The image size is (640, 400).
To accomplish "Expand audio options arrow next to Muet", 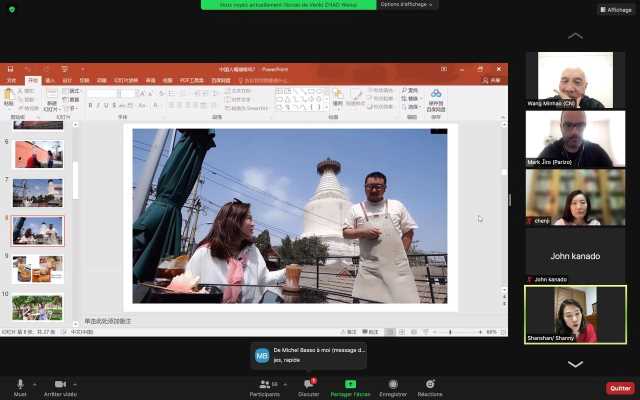I will 35,384.
